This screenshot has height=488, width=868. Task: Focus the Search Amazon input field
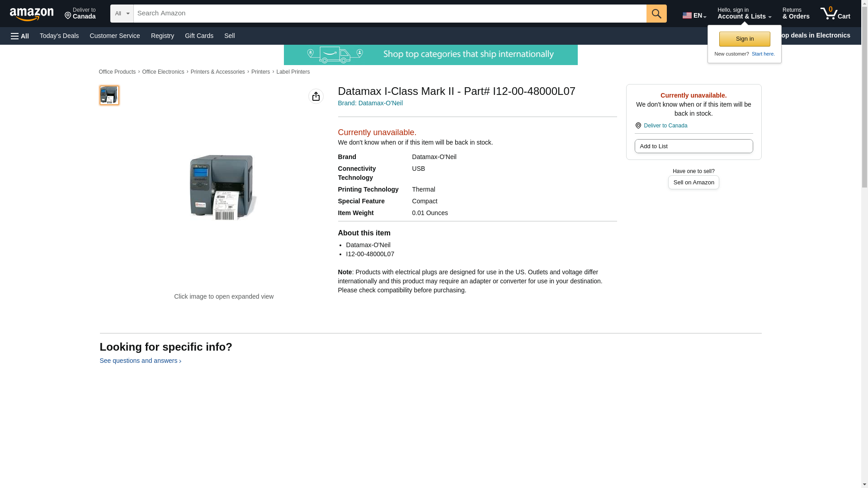(389, 14)
